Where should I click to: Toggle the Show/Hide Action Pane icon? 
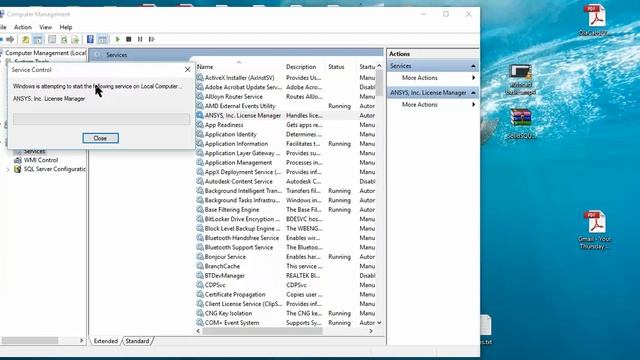click(x=102, y=39)
